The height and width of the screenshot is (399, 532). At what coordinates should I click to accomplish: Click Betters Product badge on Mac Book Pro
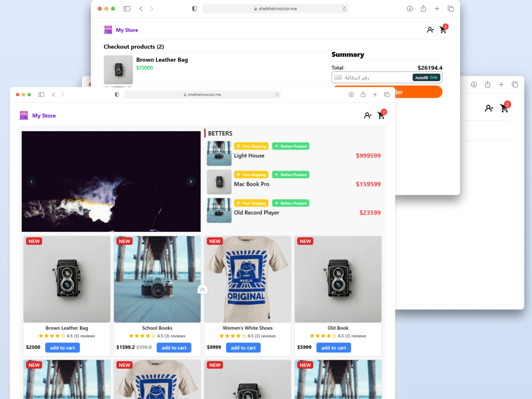click(x=291, y=175)
